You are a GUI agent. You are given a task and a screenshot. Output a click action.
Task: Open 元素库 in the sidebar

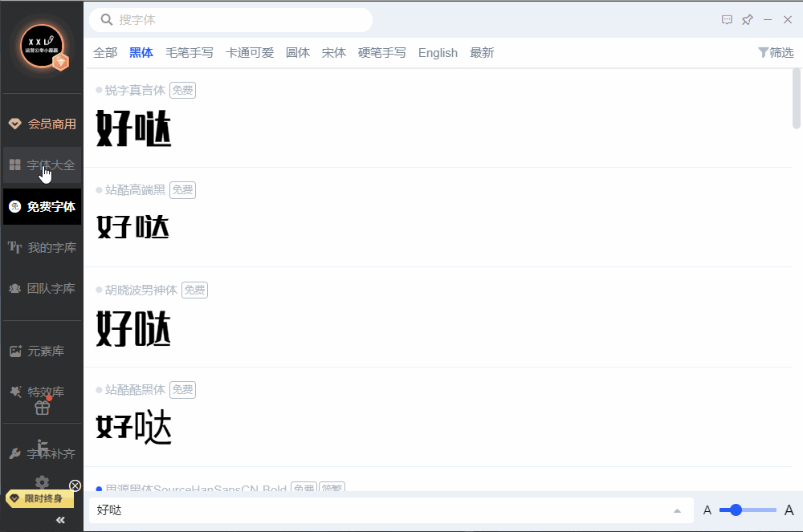coord(42,351)
